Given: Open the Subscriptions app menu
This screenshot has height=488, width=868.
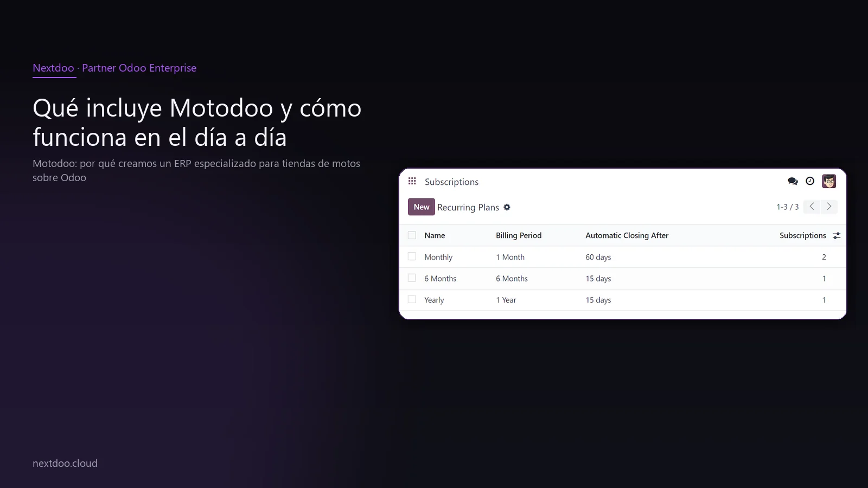Looking at the screenshot, I should 451,182.
